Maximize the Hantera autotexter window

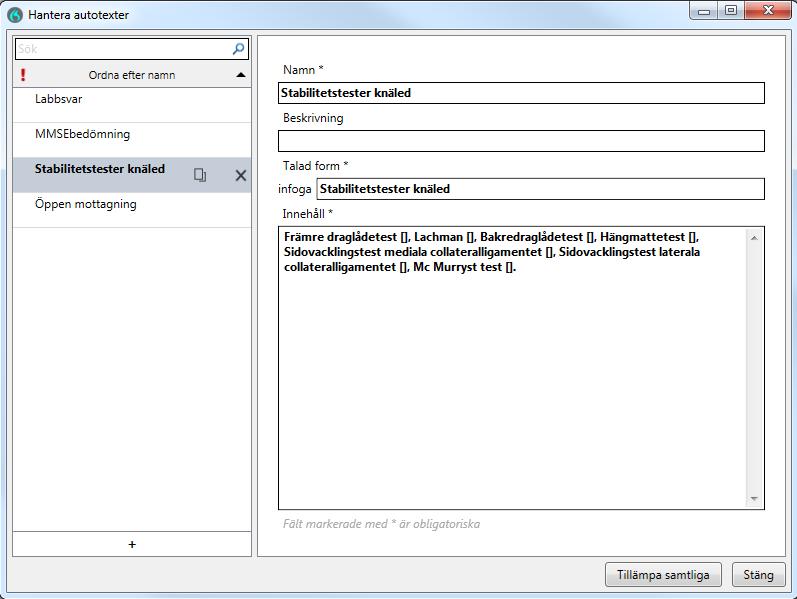[731, 11]
